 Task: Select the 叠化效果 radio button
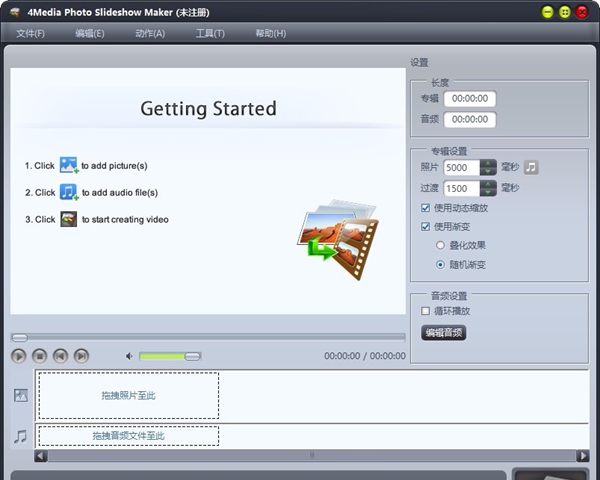(440, 245)
